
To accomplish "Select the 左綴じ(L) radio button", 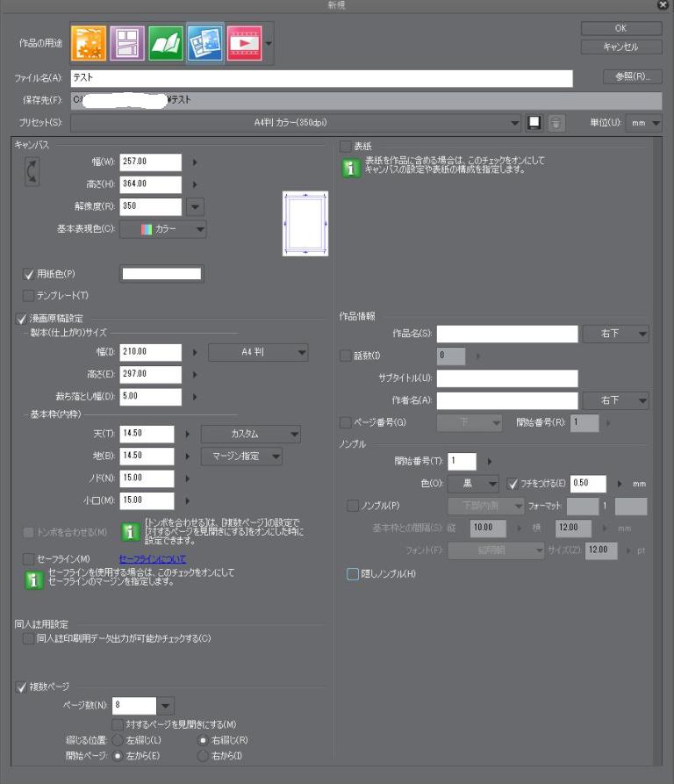I will point(118,740).
